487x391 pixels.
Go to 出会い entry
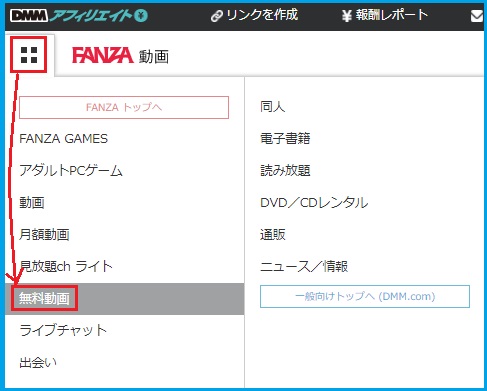coord(38,362)
